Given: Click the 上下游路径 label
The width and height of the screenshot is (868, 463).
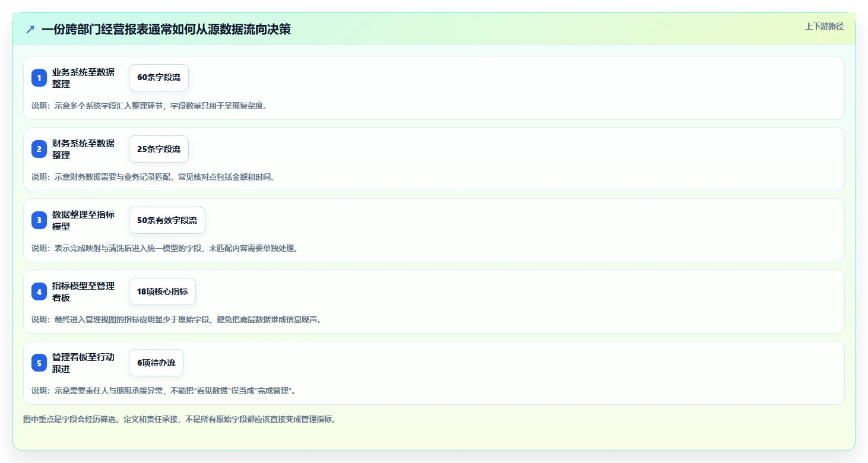Looking at the screenshot, I should point(824,26).
